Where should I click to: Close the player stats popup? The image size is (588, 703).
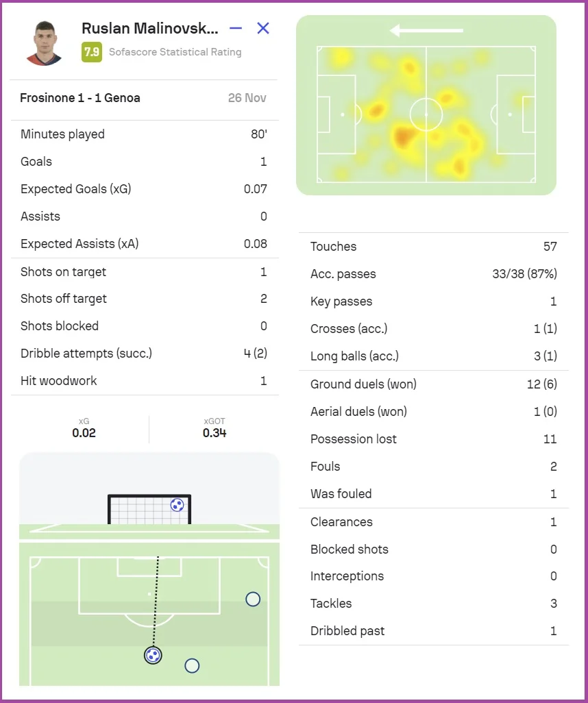pos(263,28)
